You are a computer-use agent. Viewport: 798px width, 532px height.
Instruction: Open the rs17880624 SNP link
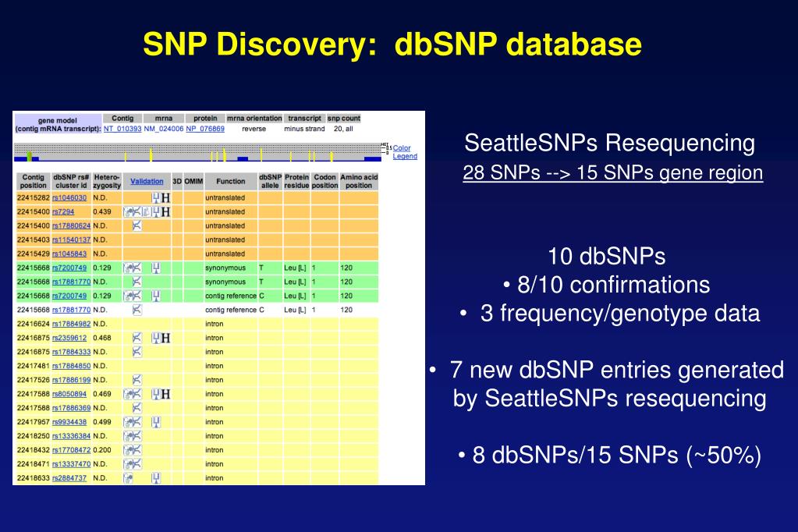click(71, 225)
